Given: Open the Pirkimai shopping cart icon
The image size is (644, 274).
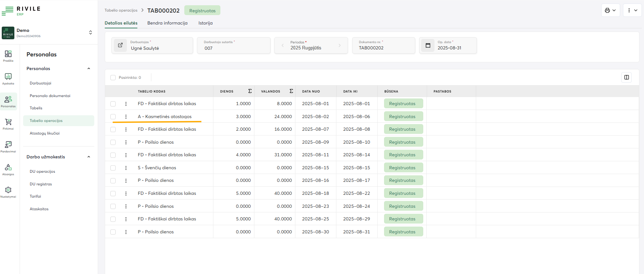Looking at the screenshot, I should [x=8, y=123].
